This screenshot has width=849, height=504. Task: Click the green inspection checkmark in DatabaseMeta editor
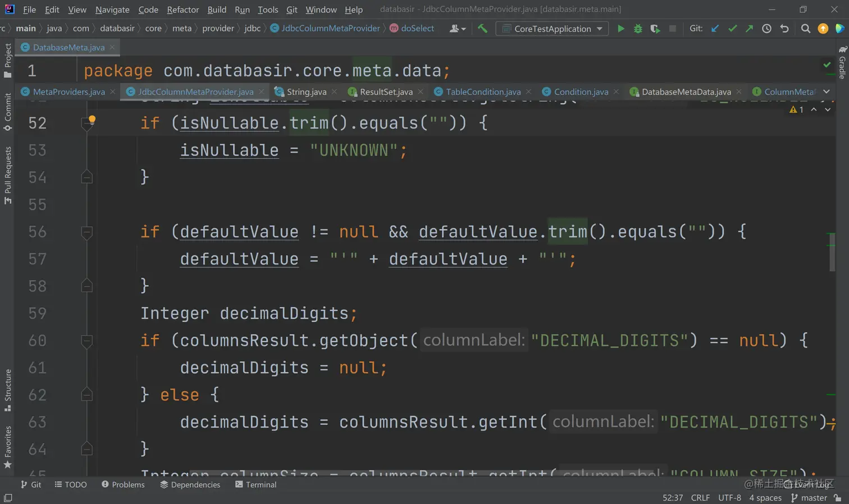[827, 65]
